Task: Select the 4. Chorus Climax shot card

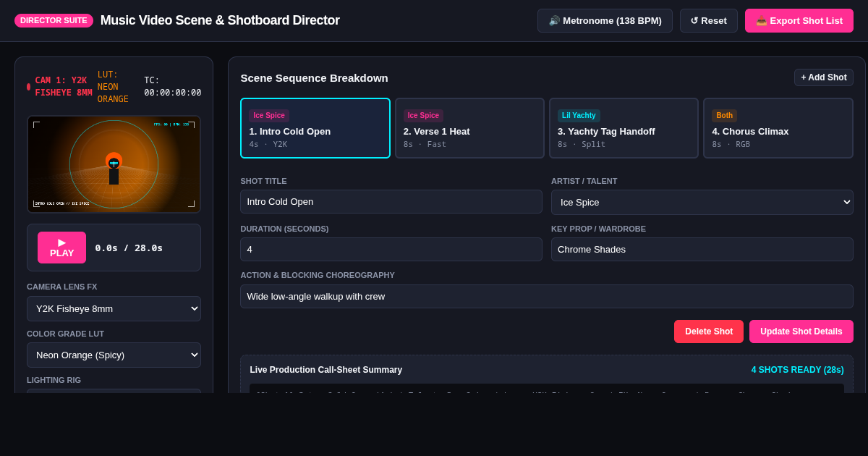Action: click(778, 128)
